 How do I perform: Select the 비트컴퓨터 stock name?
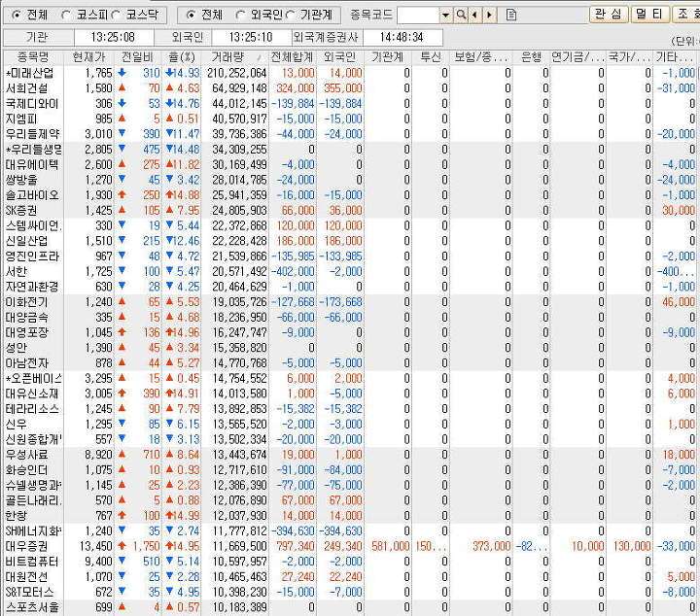tap(32, 562)
